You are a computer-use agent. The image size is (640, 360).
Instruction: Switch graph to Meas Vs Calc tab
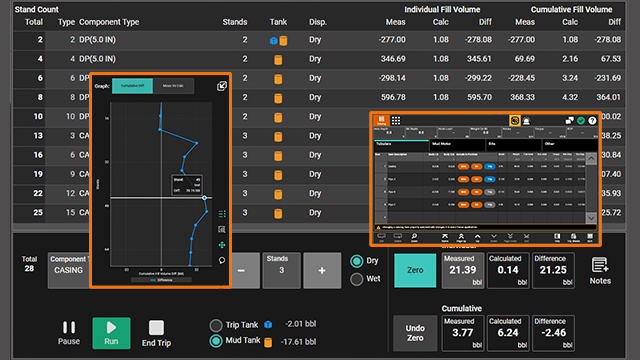173,86
